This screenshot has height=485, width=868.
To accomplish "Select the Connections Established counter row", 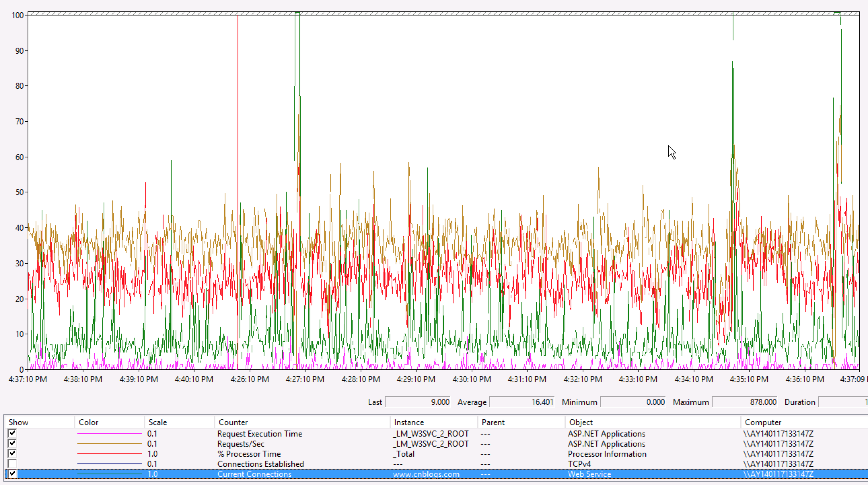I will click(436, 464).
